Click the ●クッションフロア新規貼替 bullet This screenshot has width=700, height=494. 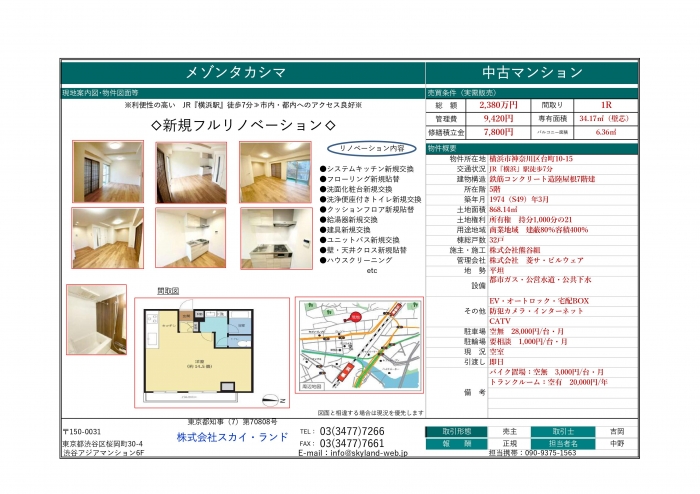[367, 210]
